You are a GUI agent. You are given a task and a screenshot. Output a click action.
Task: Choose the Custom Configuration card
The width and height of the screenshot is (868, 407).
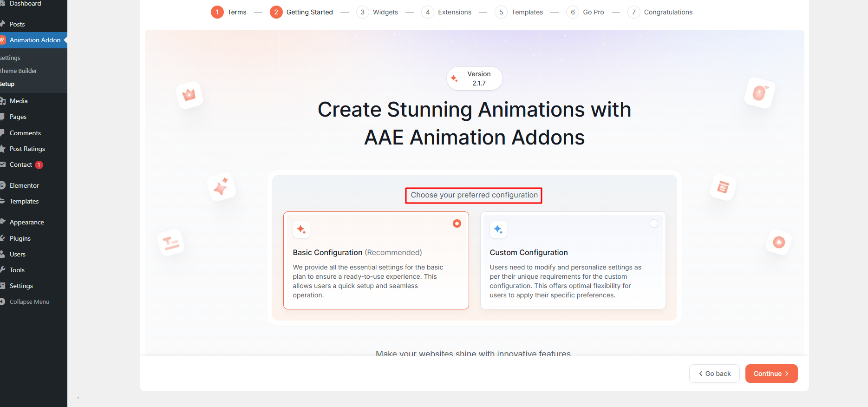pos(573,261)
